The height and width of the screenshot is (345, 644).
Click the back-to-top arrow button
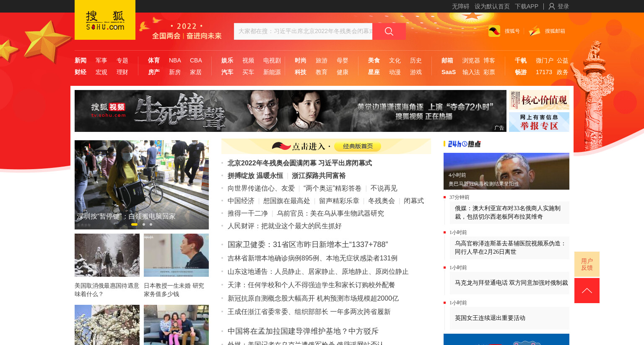coord(587,291)
